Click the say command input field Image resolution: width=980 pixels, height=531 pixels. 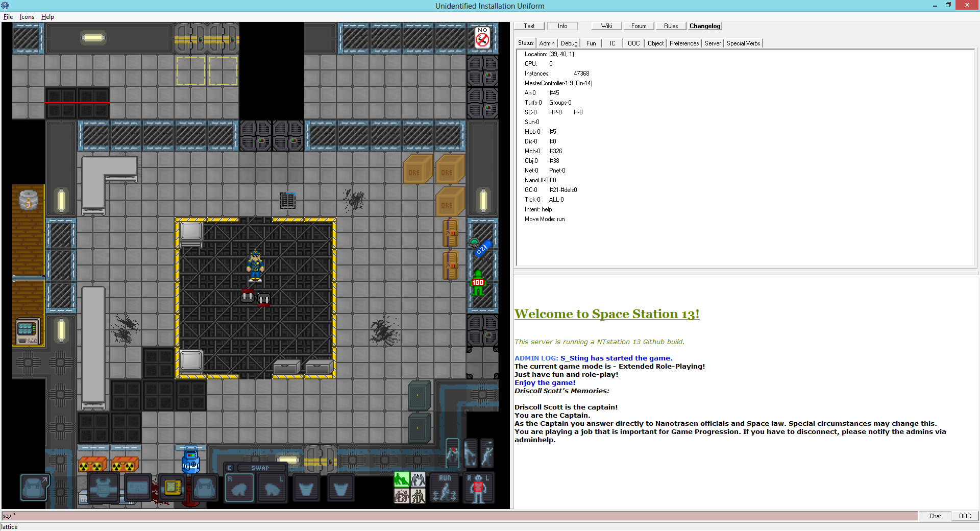click(459, 516)
